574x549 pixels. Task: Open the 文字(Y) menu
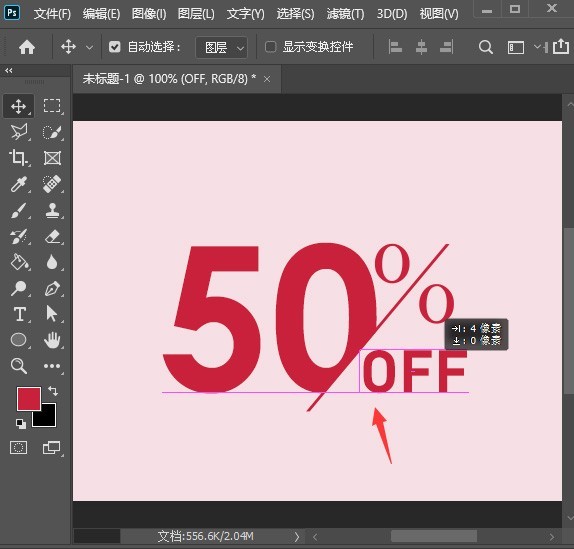click(x=245, y=14)
